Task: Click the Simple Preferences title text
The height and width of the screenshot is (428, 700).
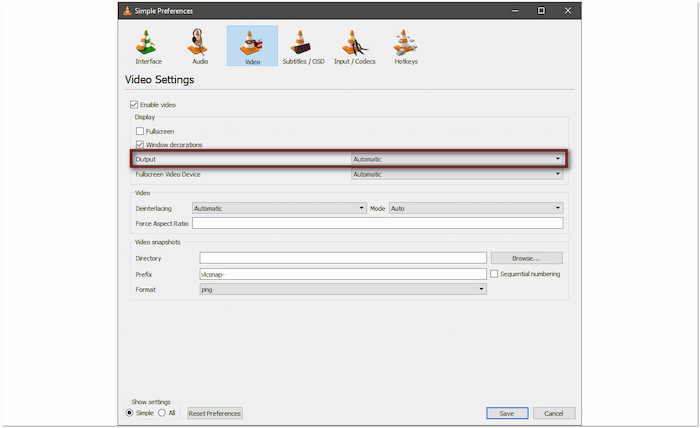Action: click(x=163, y=11)
